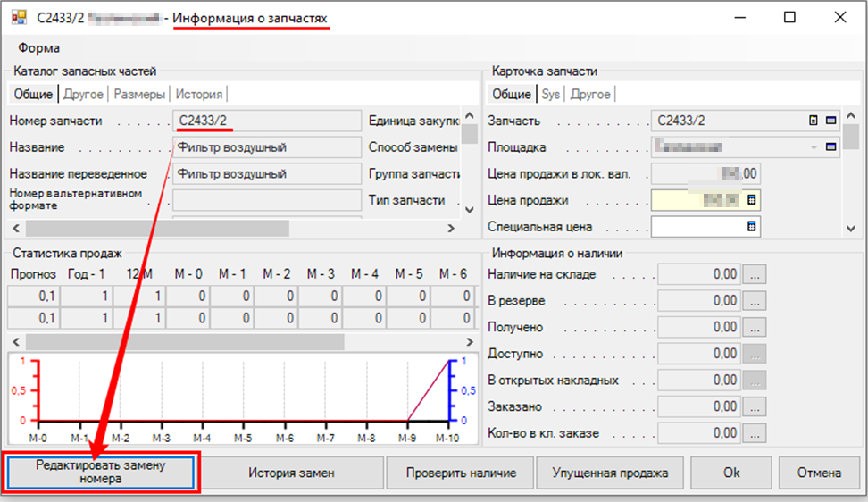
Task: Click the card icon in the Запчасть field
Action: pos(830,121)
